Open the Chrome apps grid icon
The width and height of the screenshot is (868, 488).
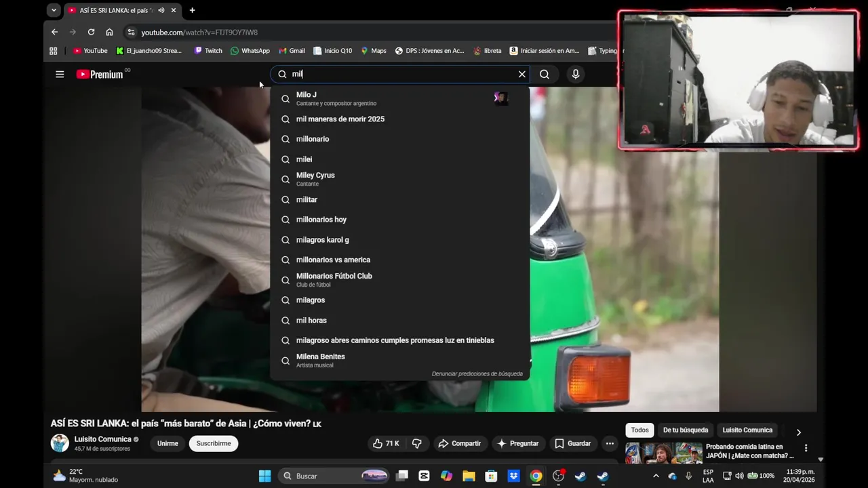[x=54, y=51]
